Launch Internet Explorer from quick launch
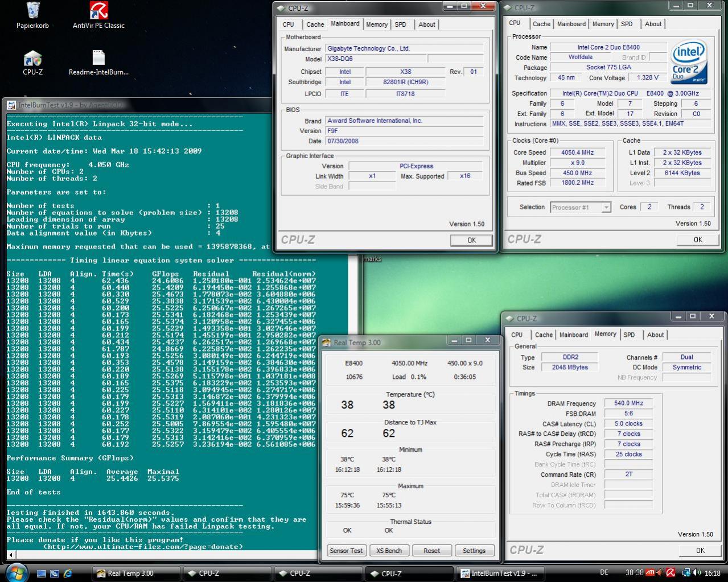This screenshot has height=582, width=728. point(68,573)
